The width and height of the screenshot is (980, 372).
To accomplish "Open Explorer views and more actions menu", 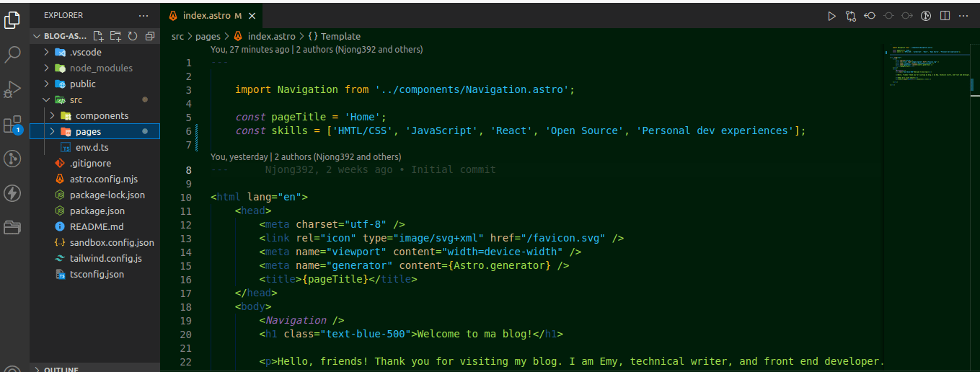I will pos(144,15).
